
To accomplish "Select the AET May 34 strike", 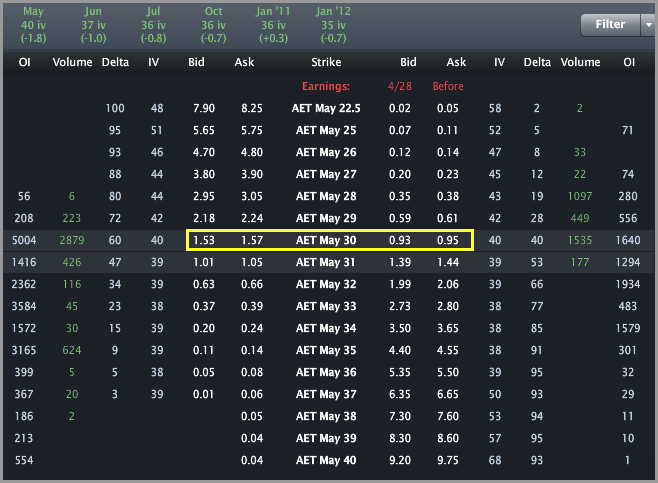I will pyautogui.click(x=326, y=328).
